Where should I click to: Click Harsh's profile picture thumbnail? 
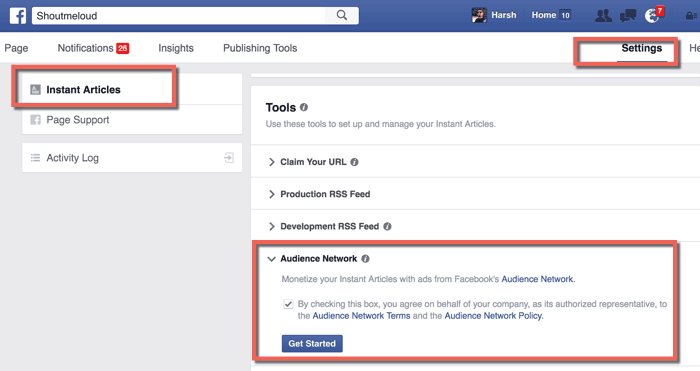pyautogui.click(x=479, y=15)
